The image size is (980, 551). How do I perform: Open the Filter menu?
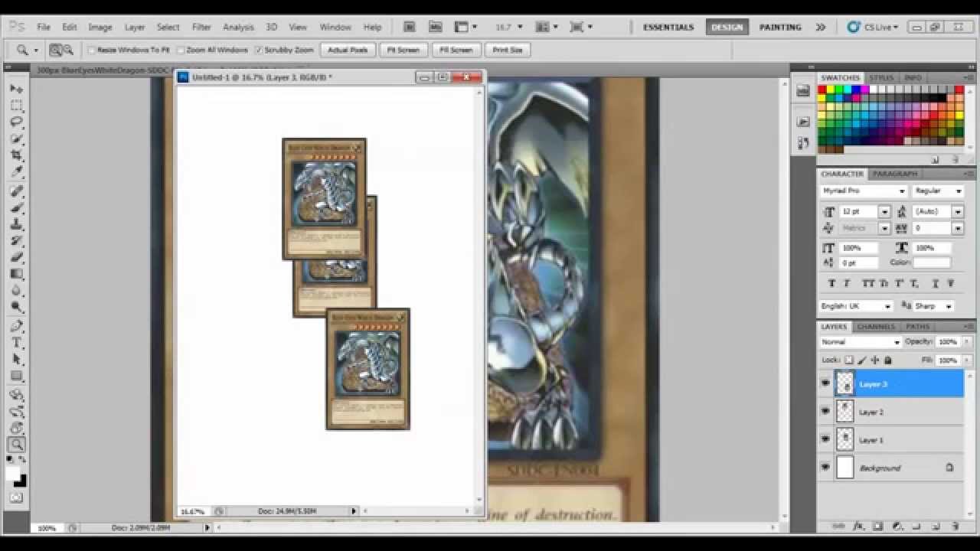point(201,27)
